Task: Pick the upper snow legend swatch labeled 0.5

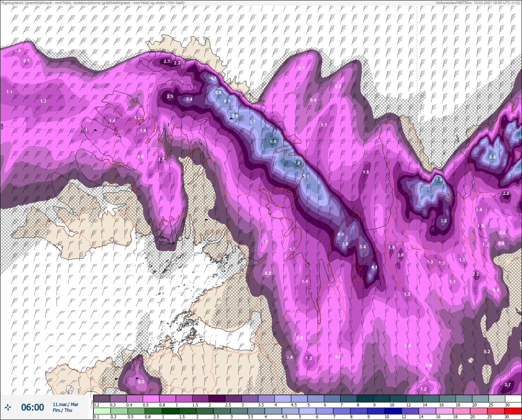Action: point(151,398)
